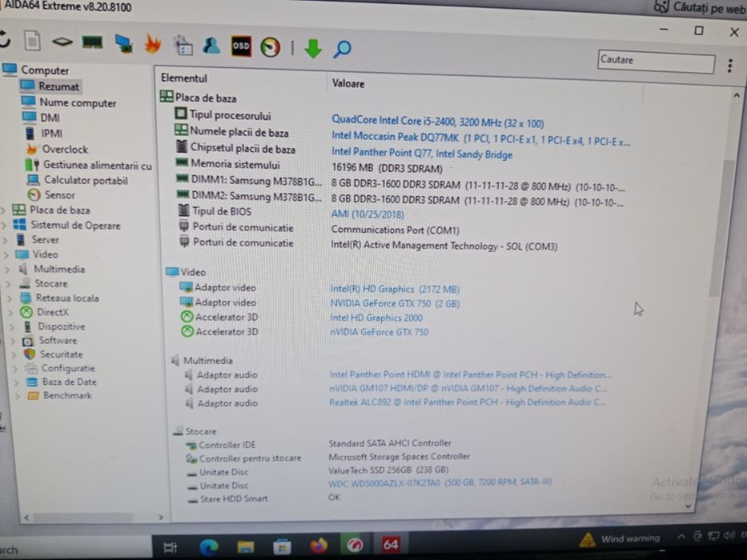747x560 pixels.
Task: Select Overclock in the sidebar
Action: 57,149
